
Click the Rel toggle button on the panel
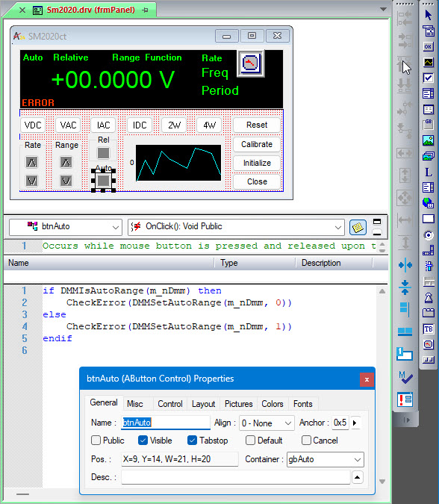(103, 153)
